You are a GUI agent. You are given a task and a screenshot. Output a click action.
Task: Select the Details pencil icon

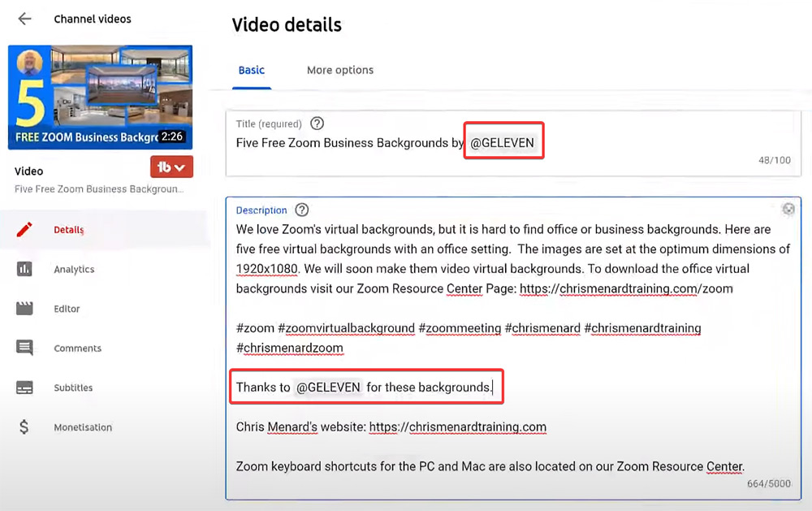[24, 230]
